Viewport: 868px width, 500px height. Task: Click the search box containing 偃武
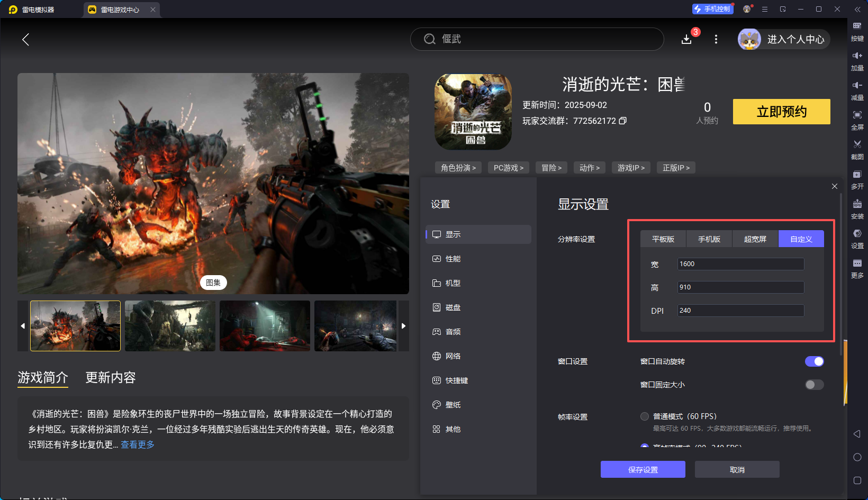tap(537, 39)
